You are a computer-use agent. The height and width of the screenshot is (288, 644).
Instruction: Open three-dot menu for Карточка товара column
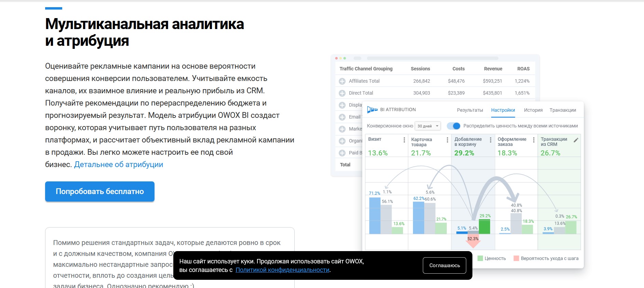pyautogui.click(x=447, y=140)
